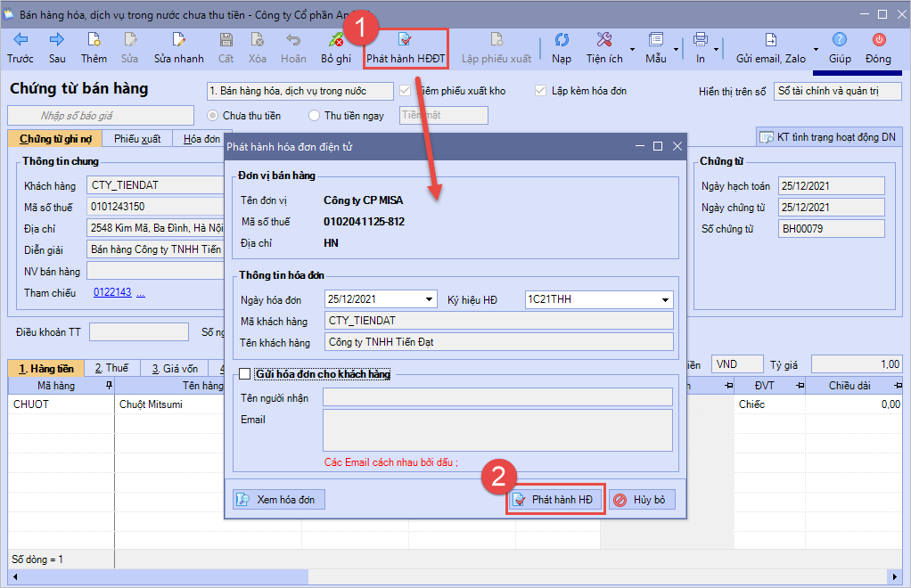Viewport: 911px width, 588px height.
Task: Click the horizontal scrollbar left arrow
Action: [14, 577]
